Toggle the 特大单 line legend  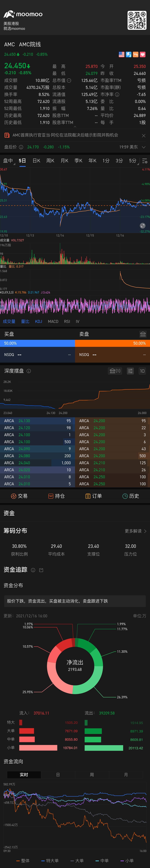50,861
